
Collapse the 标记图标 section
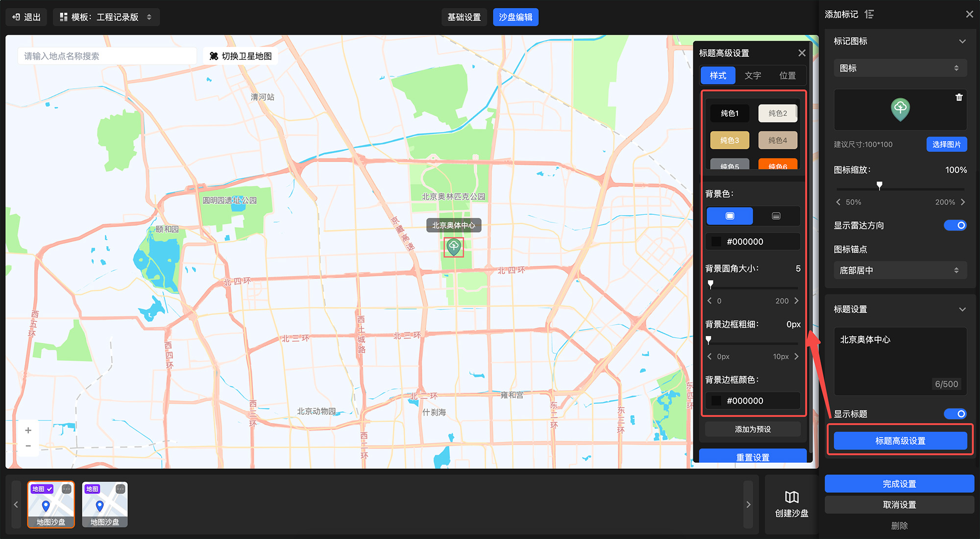(962, 42)
